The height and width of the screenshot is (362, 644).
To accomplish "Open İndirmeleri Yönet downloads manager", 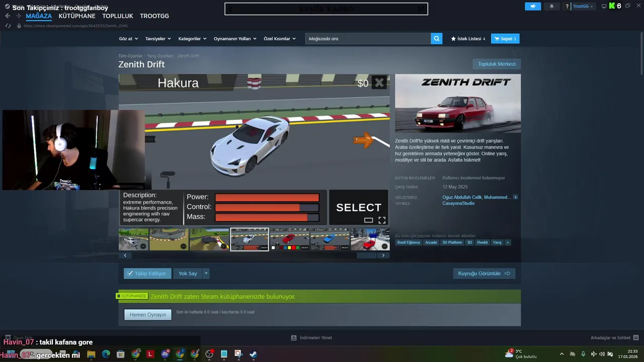I will point(311,338).
